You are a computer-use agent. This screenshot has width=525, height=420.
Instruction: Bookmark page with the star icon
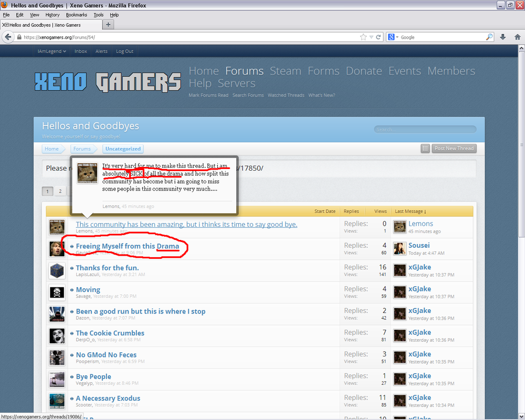363,37
